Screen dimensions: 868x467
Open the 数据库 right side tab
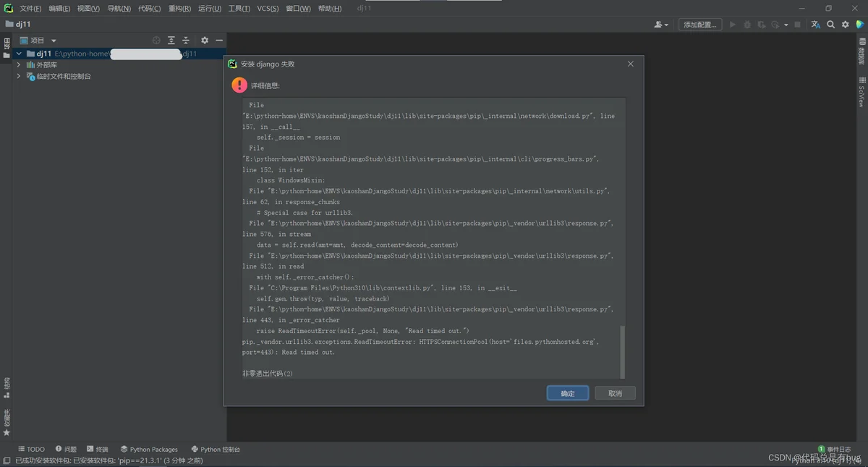861,51
